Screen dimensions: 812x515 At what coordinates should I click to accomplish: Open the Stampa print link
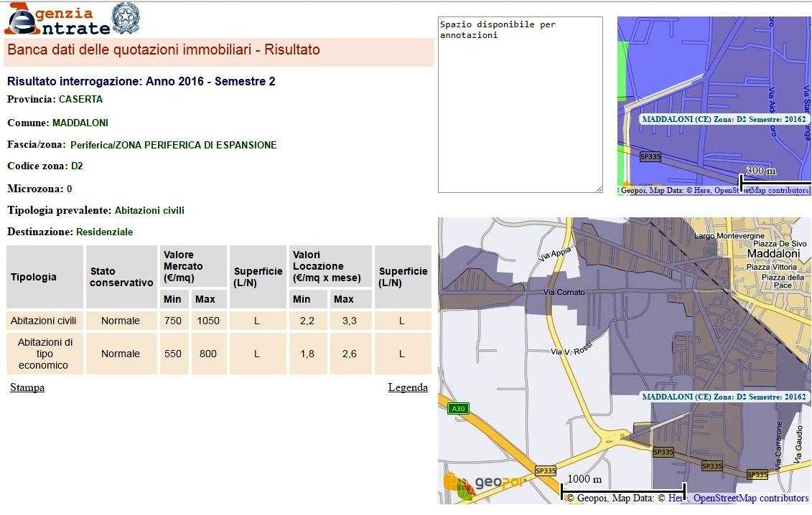(x=27, y=387)
